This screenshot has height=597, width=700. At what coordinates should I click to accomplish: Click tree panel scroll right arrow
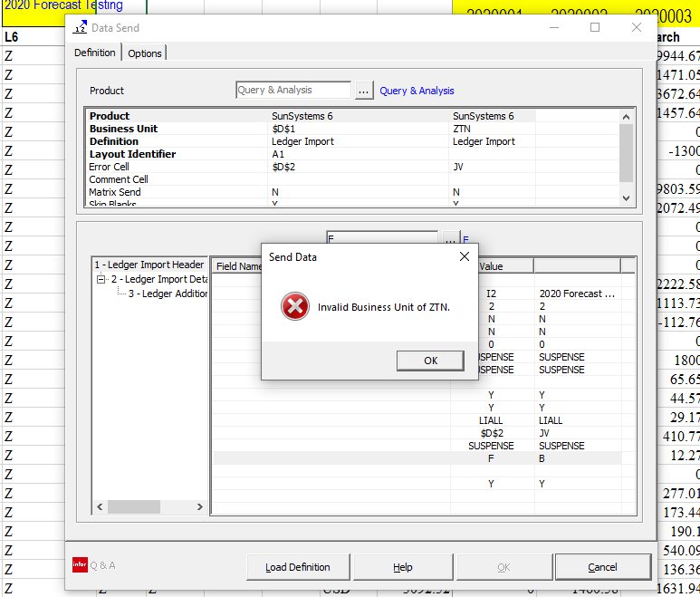(200, 506)
